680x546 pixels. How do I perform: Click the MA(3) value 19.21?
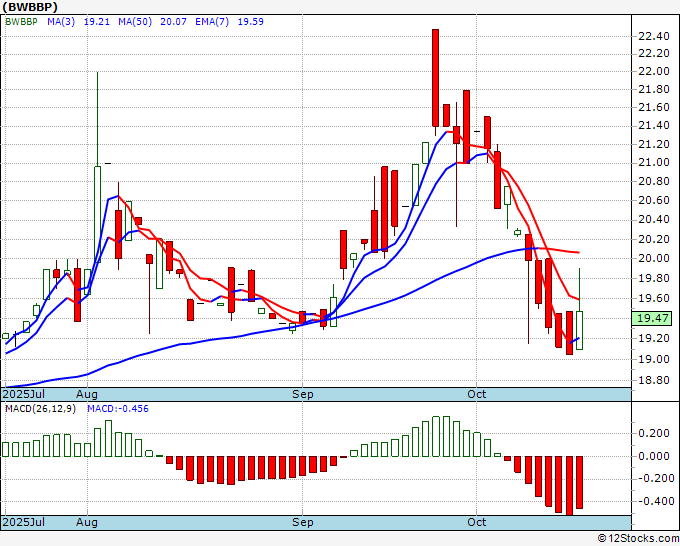96,22
